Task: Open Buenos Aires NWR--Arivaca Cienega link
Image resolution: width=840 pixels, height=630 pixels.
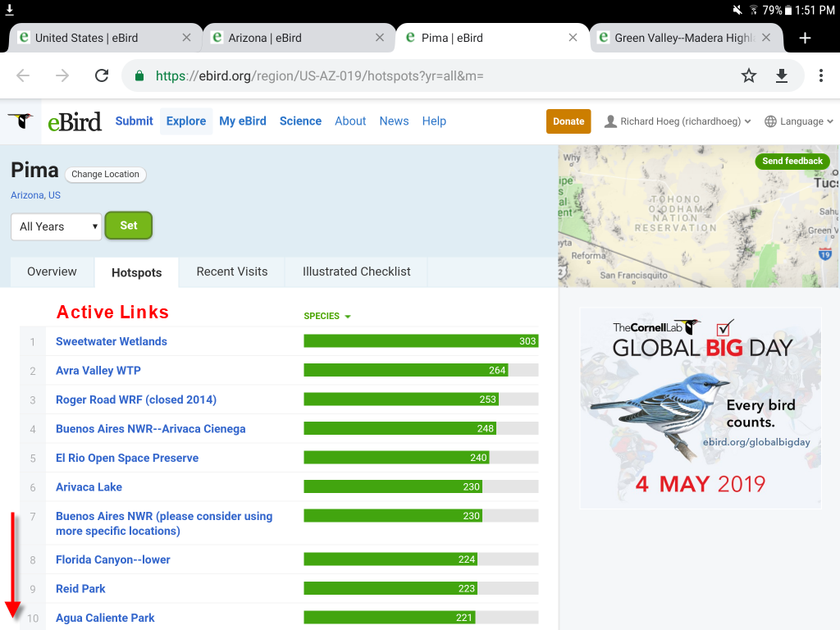Action: click(151, 428)
